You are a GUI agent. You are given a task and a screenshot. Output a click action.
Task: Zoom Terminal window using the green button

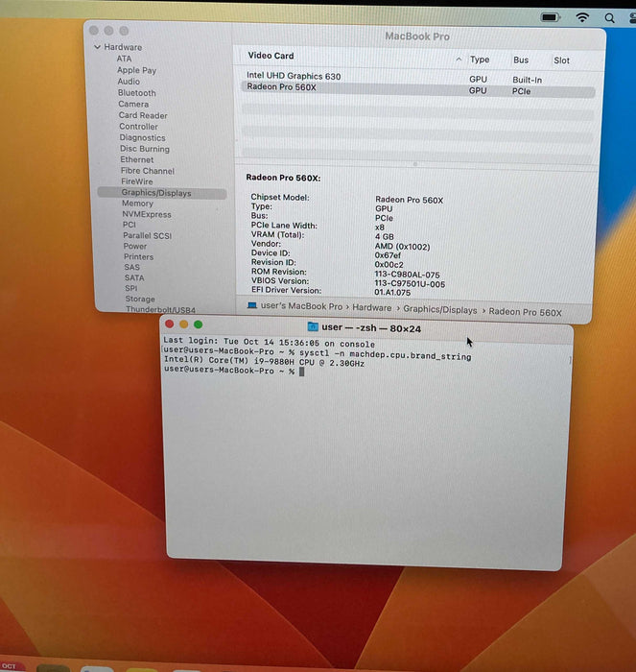coord(199,324)
